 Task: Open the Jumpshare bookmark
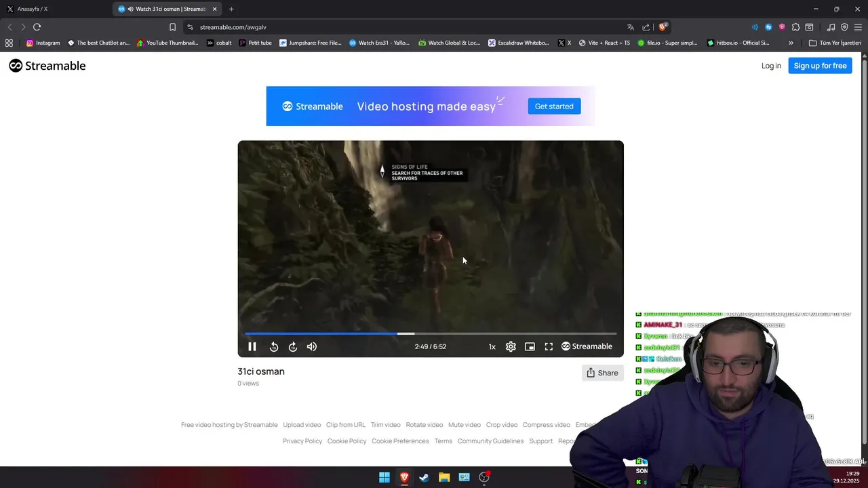pyautogui.click(x=310, y=43)
